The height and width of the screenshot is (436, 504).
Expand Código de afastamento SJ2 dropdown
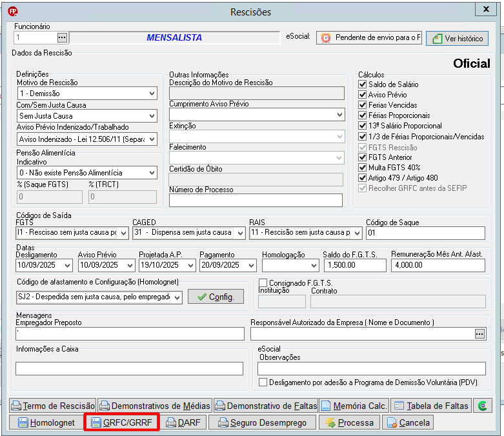pos(177,297)
